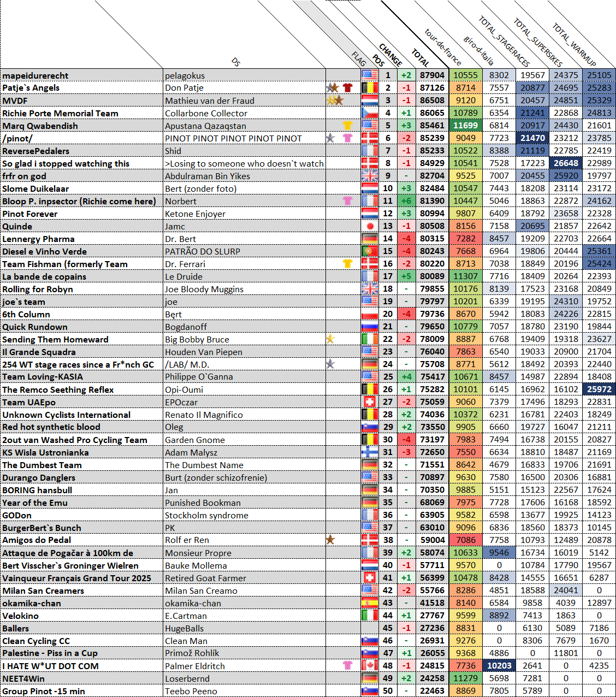Click the grey star in 254 WT stage races row

pos(330,364)
